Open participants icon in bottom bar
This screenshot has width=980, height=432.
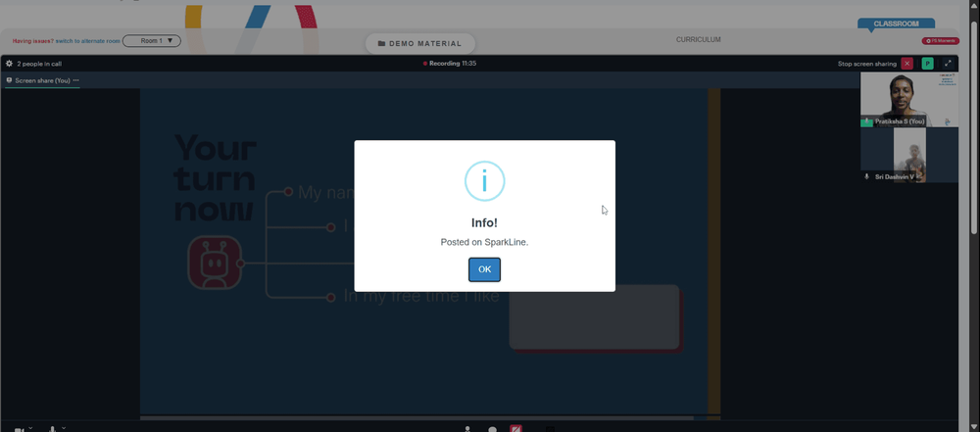tap(467, 429)
